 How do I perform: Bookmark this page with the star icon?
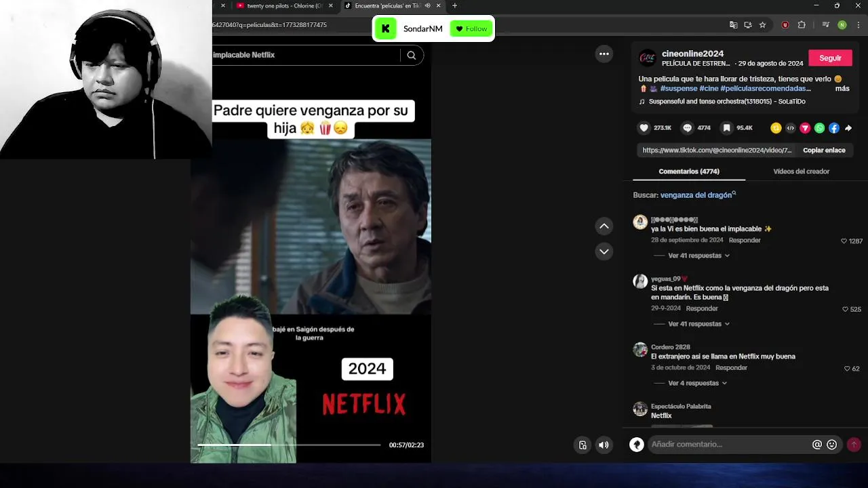point(763,25)
